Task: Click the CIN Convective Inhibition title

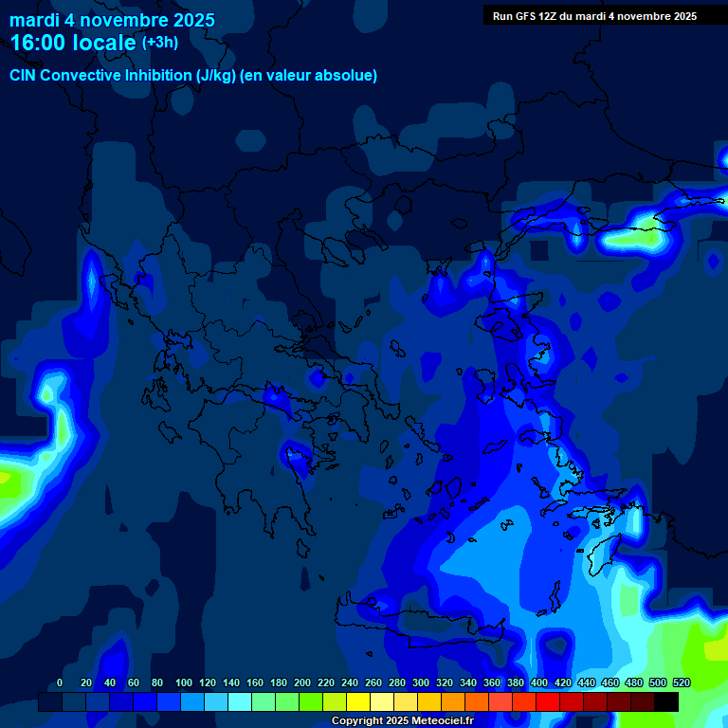Action: tap(193, 76)
